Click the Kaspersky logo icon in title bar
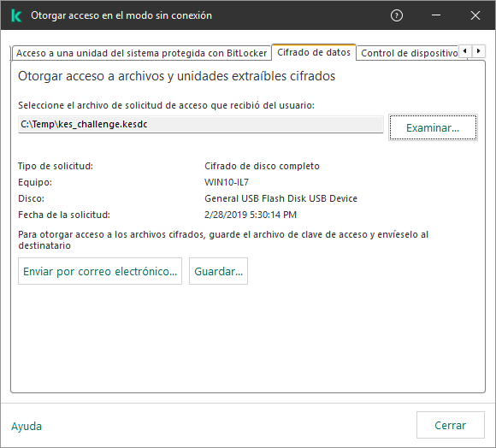Image resolution: width=496 pixels, height=448 pixels. 15,15
